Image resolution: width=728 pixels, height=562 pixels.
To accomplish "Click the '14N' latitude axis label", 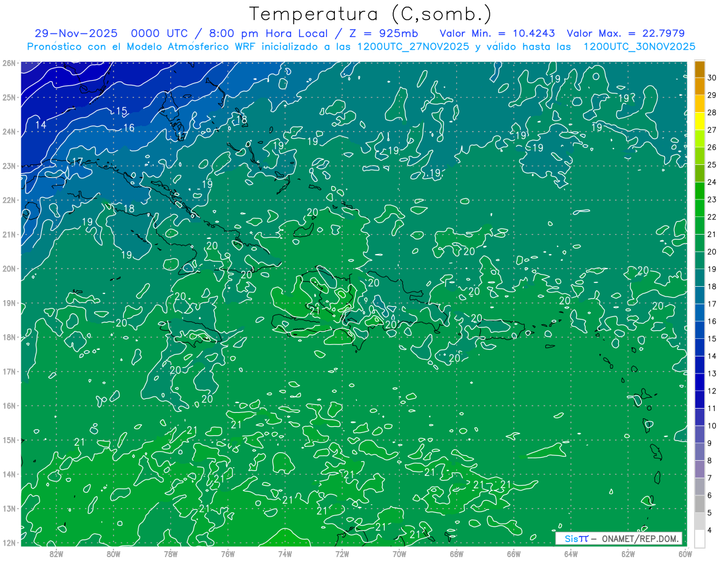I will [8, 474].
